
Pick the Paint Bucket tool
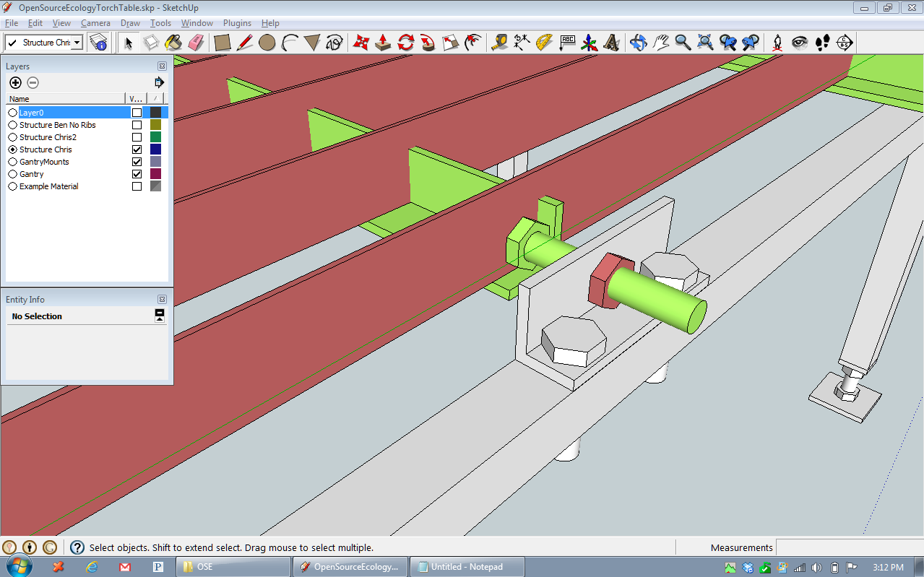[173, 43]
